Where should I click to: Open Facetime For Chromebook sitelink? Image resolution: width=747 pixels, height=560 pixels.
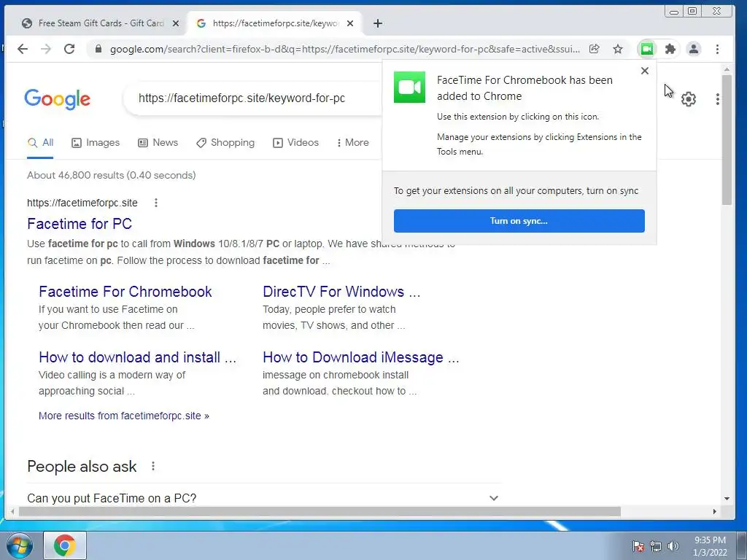click(x=125, y=292)
